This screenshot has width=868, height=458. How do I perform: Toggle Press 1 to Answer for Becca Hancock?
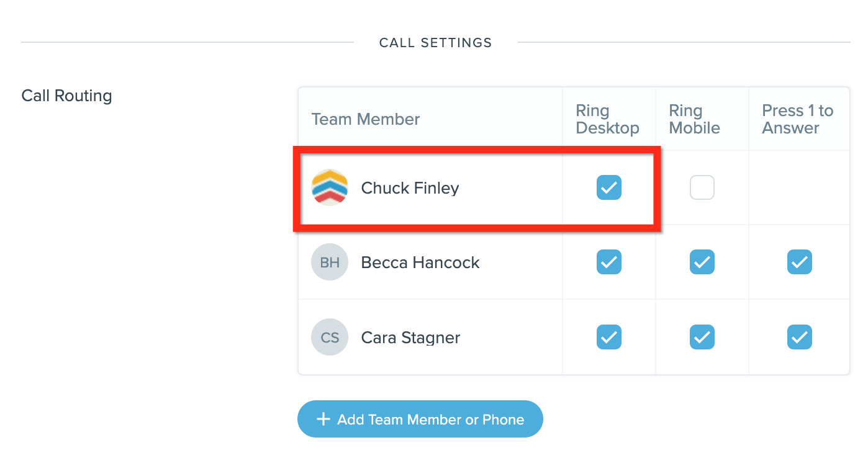pos(800,263)
